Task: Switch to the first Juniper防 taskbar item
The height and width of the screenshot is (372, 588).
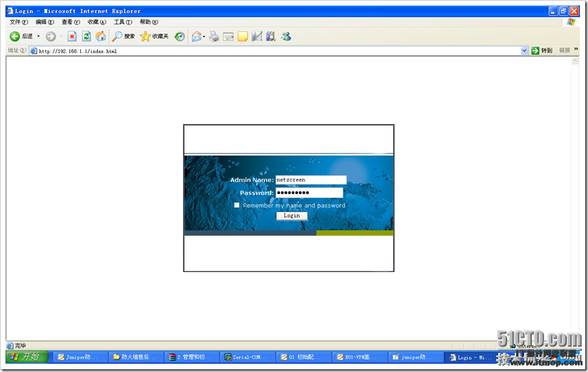Action: (80, 357)
